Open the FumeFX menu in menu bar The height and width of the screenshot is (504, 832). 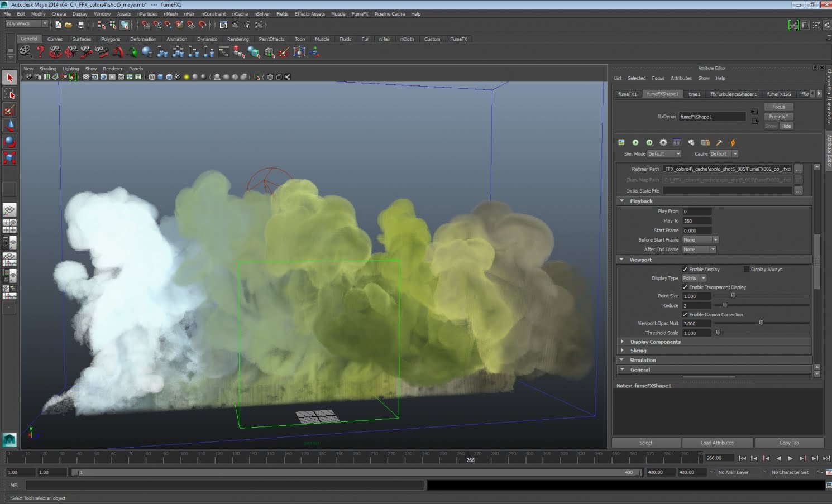(360, 14)
